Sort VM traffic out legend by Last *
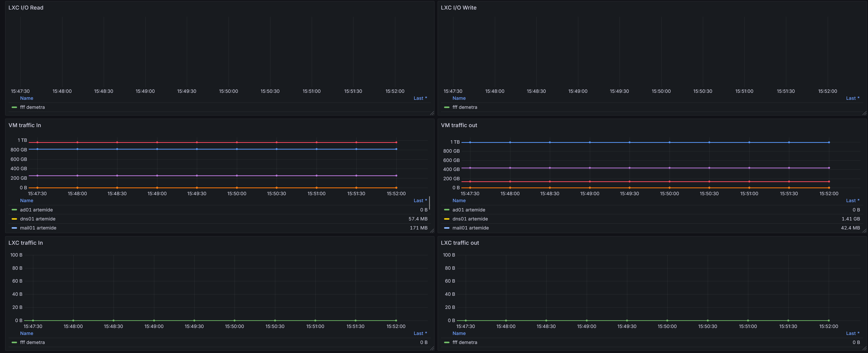The width and height of the screenshot is (868, 353). [852, 201]
